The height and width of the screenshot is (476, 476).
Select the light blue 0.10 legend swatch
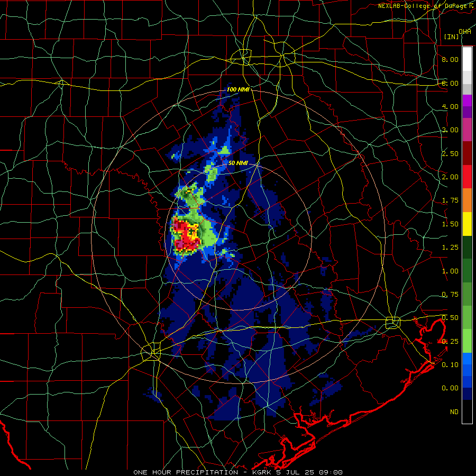(467, 359)
